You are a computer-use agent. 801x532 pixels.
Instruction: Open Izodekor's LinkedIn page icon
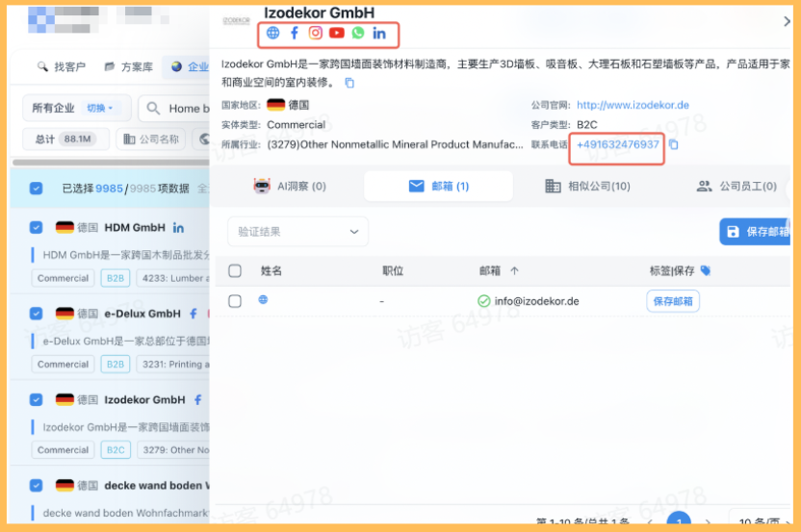coord(379,33)
